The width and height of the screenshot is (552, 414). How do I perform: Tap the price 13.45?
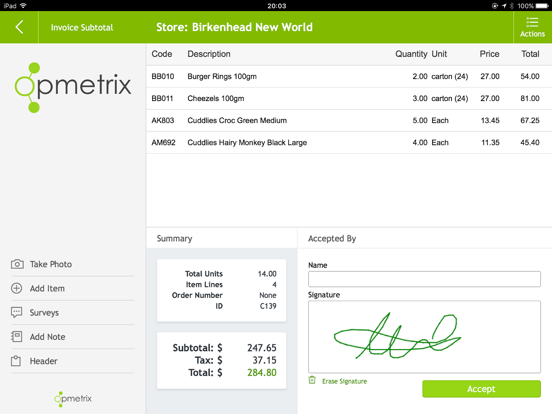coord(490,120)
